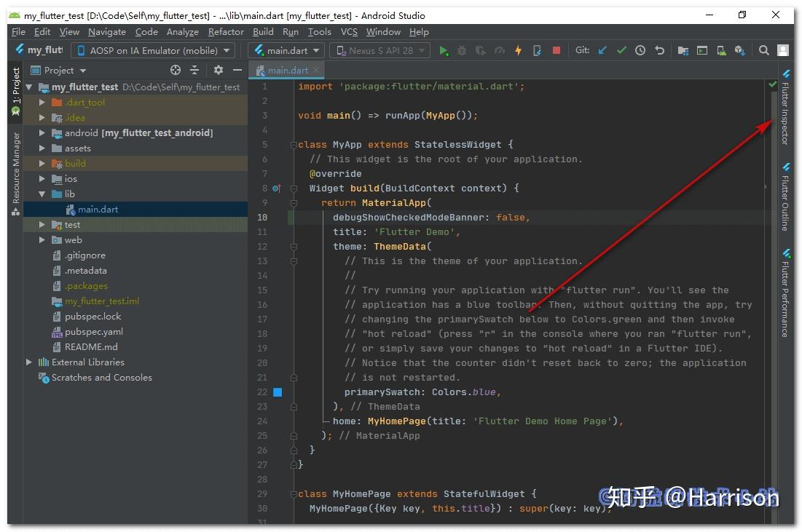
Task: Open Git history clock icon
Action: [x=640, y=50]
